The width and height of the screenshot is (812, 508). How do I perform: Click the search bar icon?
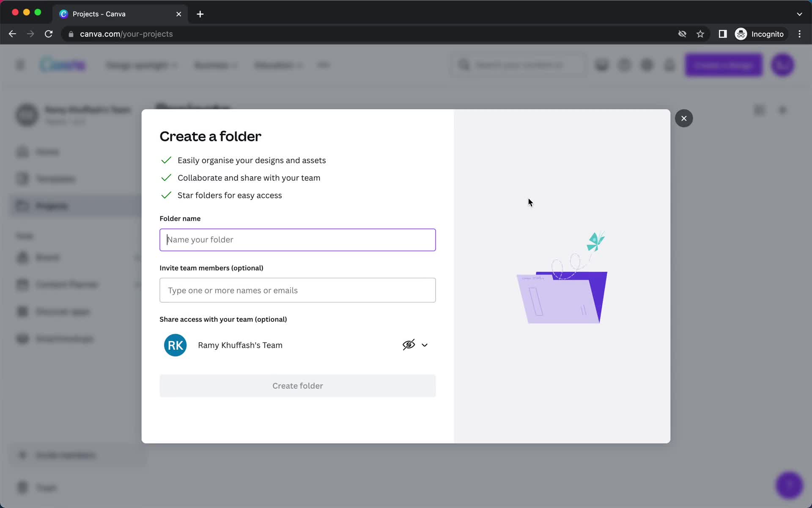point(465,65)
